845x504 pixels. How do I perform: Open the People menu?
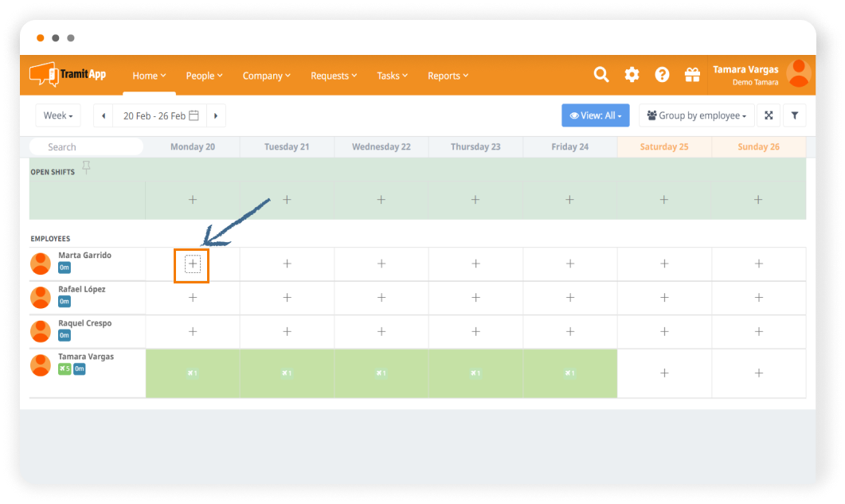click(204, 76)
